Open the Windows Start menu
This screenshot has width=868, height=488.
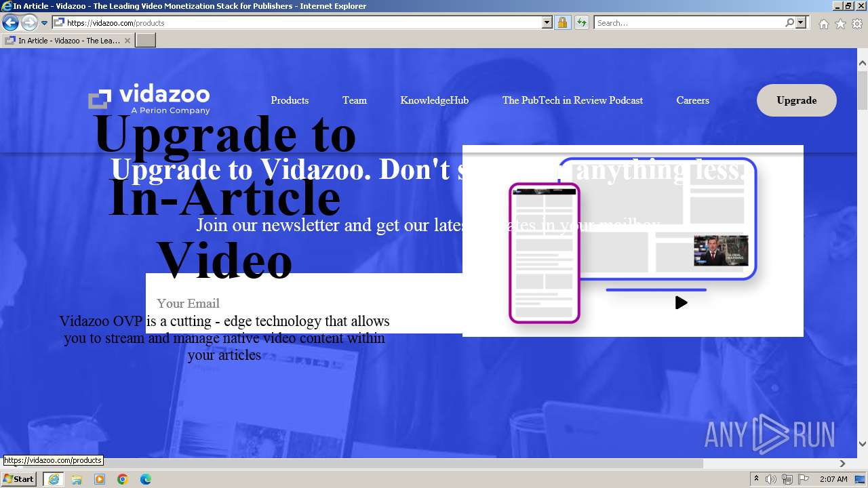[x=19, y=479]
